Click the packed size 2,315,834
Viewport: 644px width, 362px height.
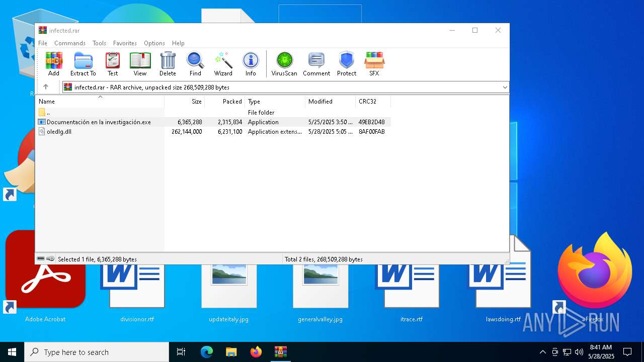click(x=230, y=122)
